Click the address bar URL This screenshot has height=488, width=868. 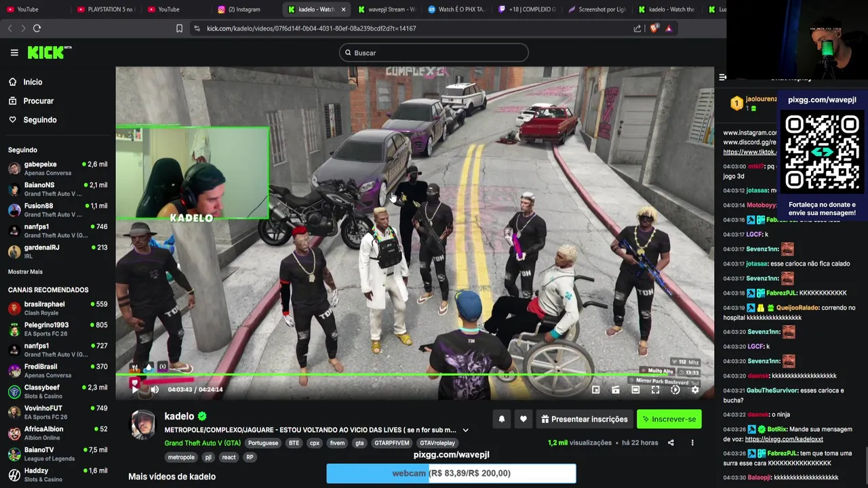click(311, 28)
